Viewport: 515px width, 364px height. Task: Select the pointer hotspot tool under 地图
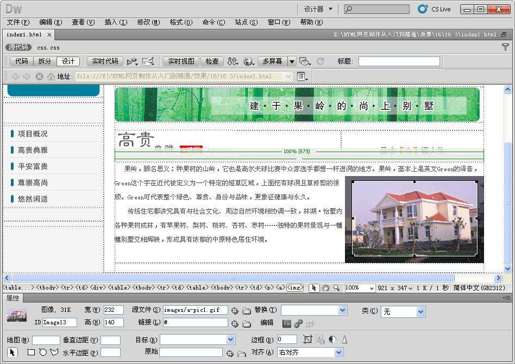tap(12, 352)
